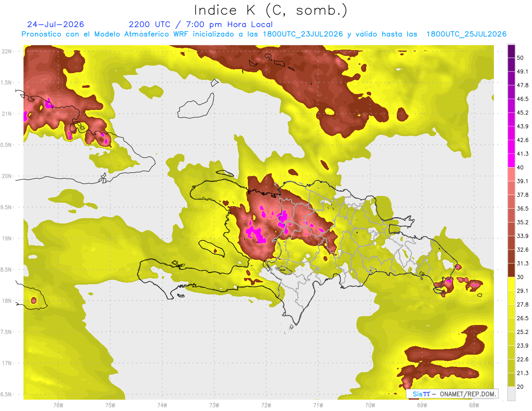Click the colorbar value "42.6"
This screenshot has height=411, width=532.
pos(523,140)
